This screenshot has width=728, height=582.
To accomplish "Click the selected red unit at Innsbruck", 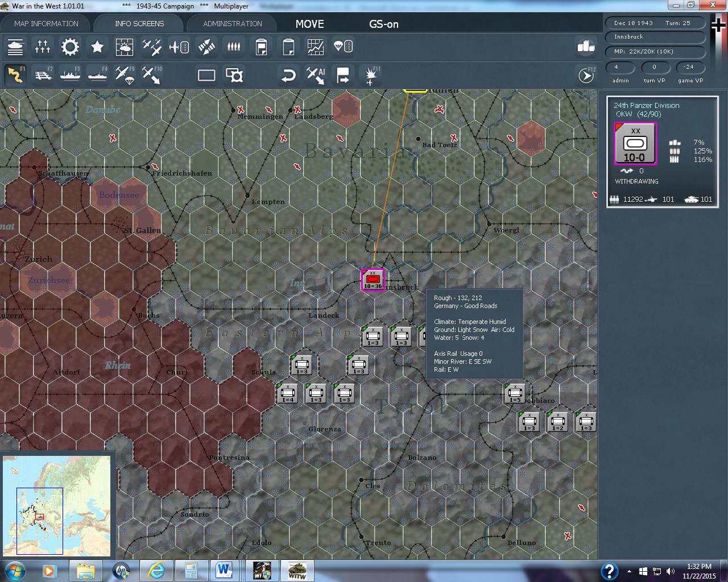I will click(373, 280).
